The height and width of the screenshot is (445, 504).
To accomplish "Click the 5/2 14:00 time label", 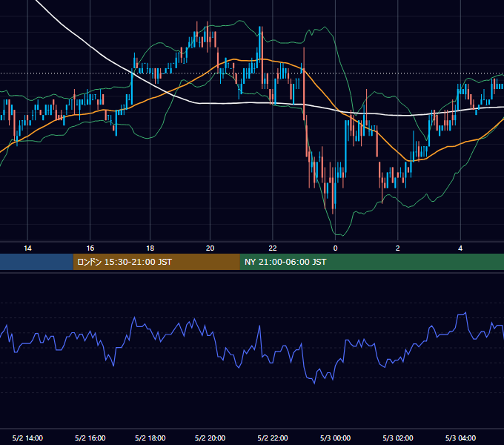I will (27, 438).
